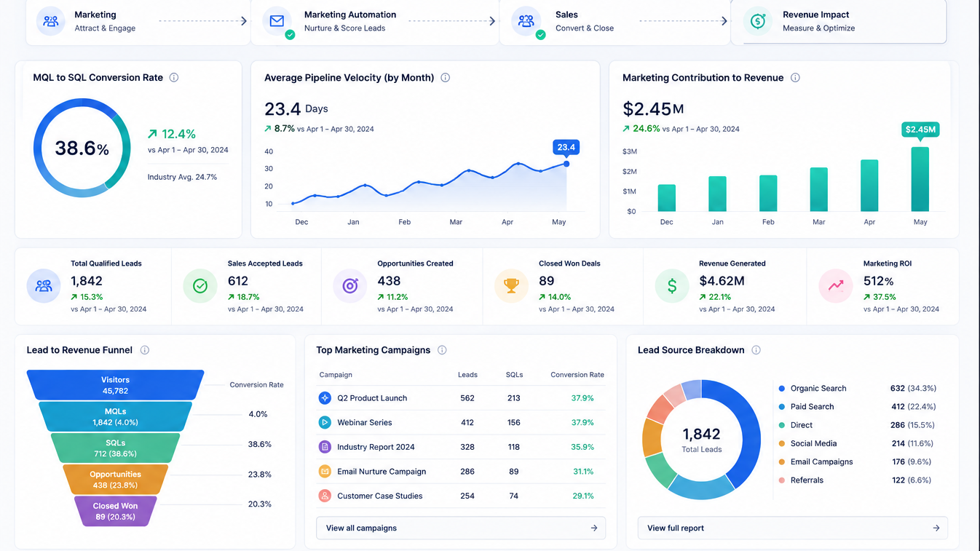
Task: Open info icon for Marketing Contribution to Revenue
Action: [x=795, y=77]
